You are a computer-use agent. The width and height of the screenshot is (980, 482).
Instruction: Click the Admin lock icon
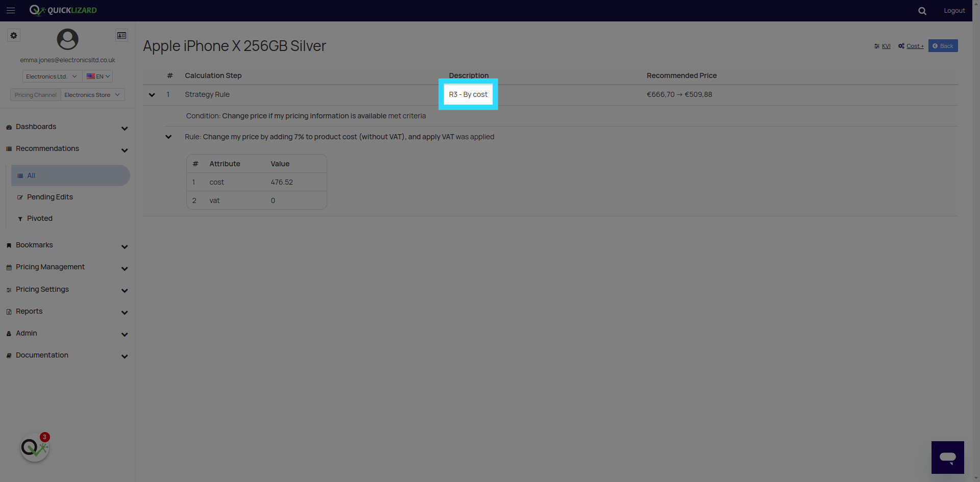click(9, 334)
